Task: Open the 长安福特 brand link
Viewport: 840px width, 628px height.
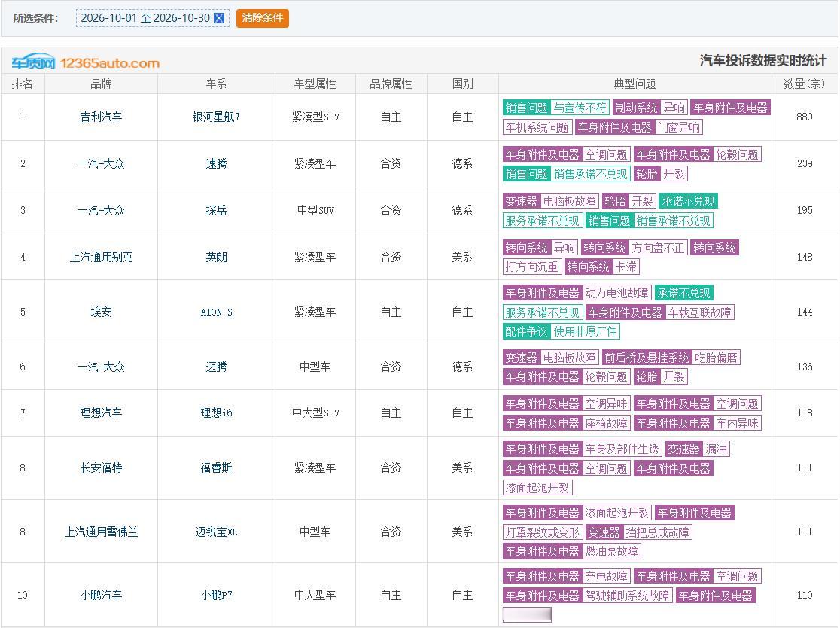Action: (x=101, y=468)
